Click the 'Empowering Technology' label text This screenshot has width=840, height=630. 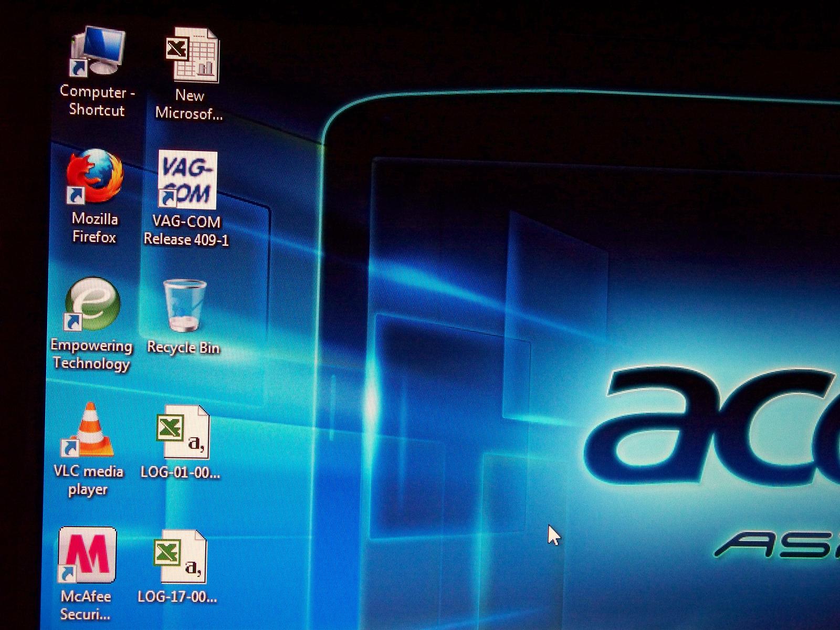[91, 355]
